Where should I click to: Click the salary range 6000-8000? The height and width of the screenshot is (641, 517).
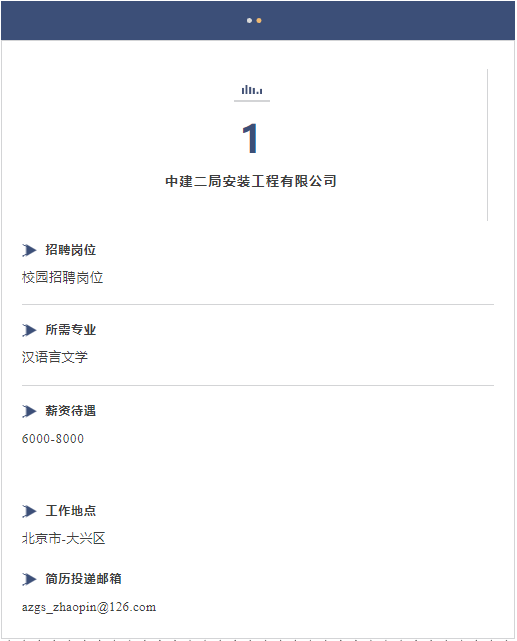click(53, 439)
